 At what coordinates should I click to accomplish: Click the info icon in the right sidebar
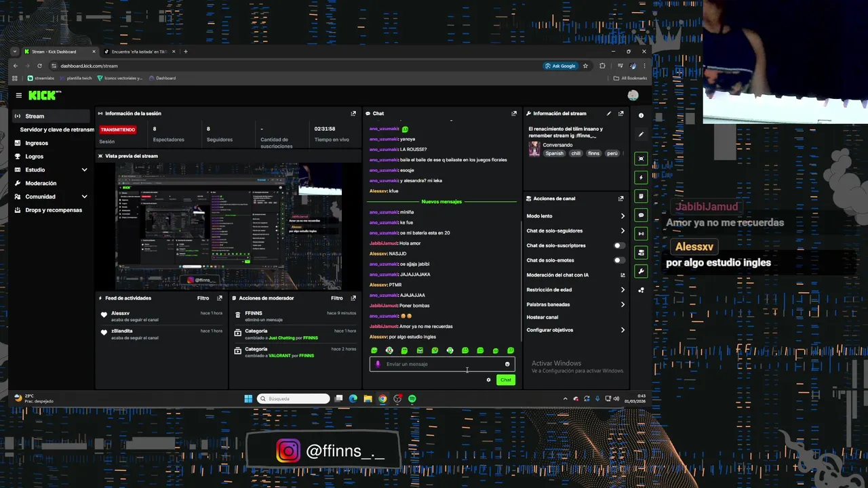(641, 115)
